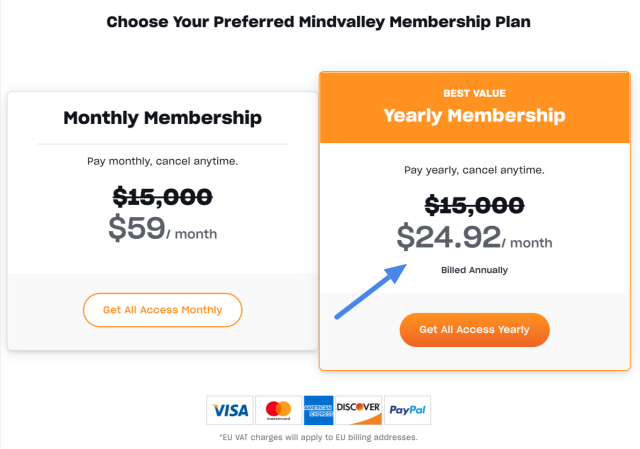Click crossed-out $15,000 in yearly card
The width and height of the screenshot is (640, 449).
click(x=474, y=205)
